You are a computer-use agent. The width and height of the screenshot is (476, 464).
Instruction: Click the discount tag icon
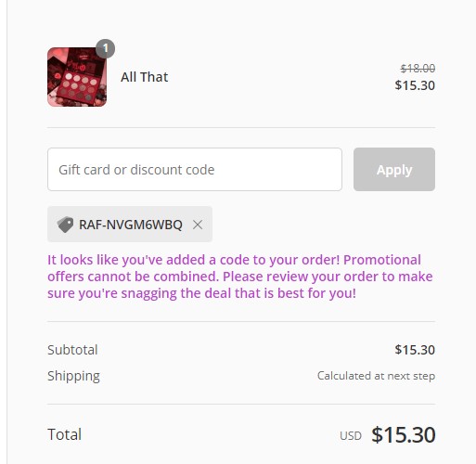tap(65, 225)
